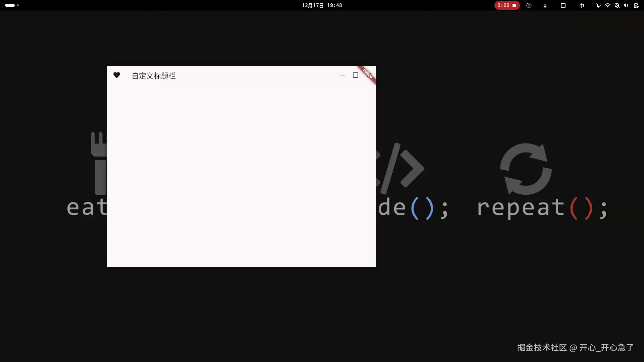Open the clipboard manager indicator
Viewport: 644px width, 362px height.
coord(563,5)
